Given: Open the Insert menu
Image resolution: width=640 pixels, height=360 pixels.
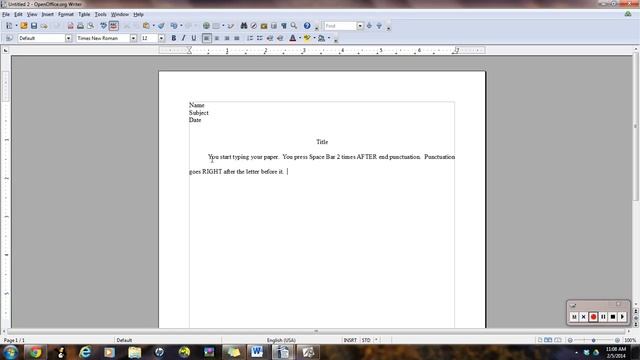Looking at the screenshot, I should 47,14.
